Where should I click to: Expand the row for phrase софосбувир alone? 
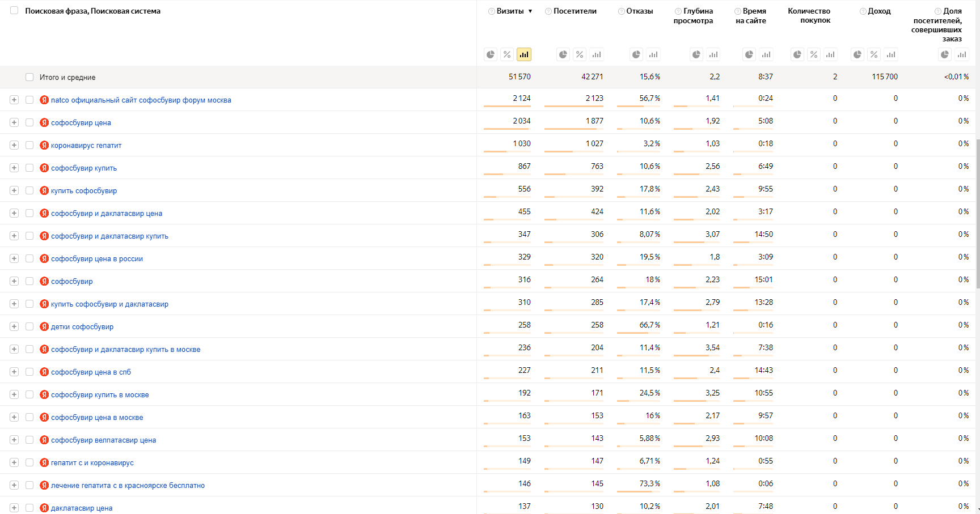pos(14,281)
